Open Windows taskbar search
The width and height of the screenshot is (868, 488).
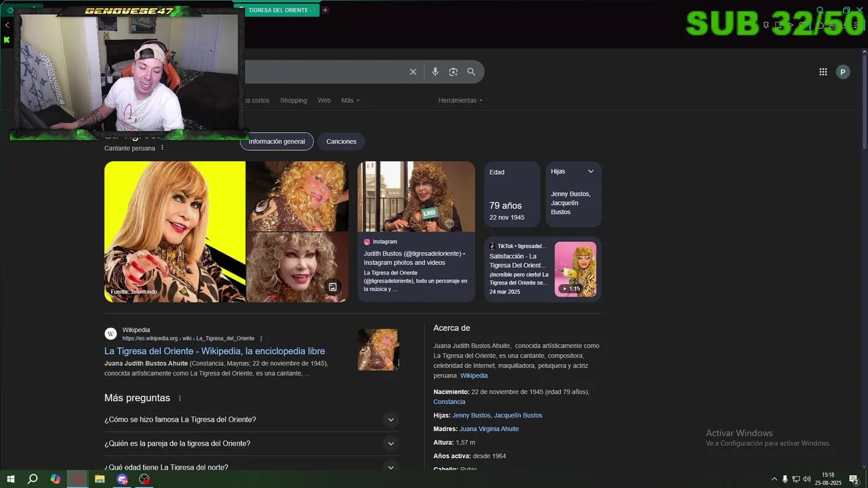pos(33,479)
